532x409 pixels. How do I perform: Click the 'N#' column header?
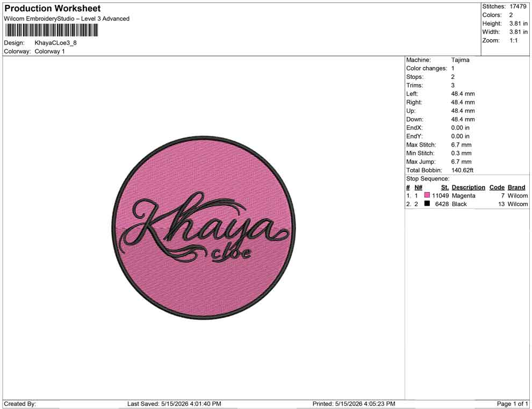pos(419,187)
